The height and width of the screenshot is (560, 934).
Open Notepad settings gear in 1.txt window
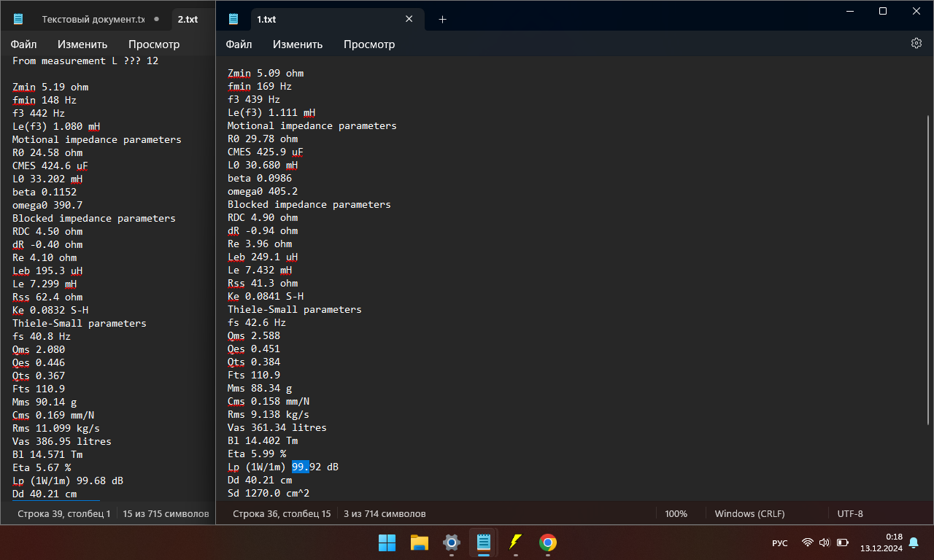[916, 43]
